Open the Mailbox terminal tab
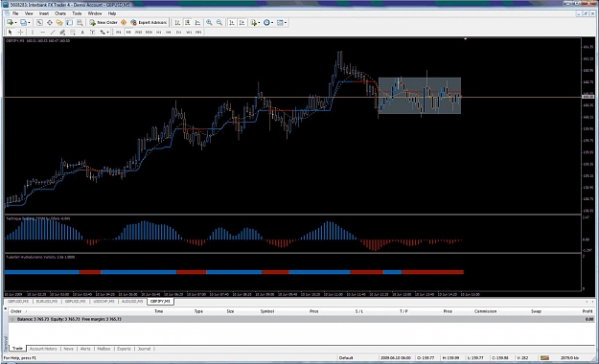The image size is (599, 364). pos(104,349)
